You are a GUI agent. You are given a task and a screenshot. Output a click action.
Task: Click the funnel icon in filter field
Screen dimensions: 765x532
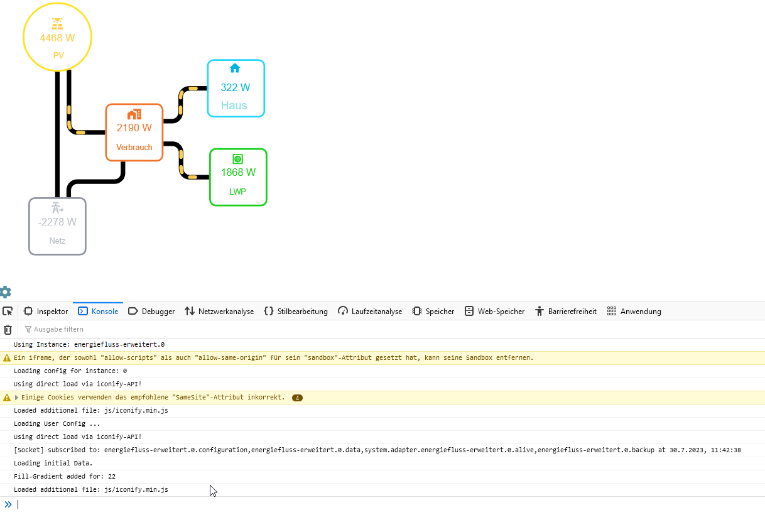click(x=28, y=329)
